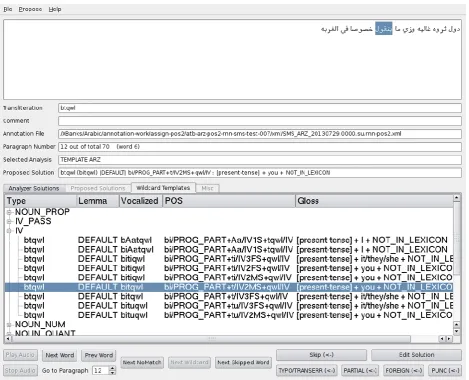The width and height of the screenshot is (469, 380).
Task: Sort by POS column header
Action: 229,201
